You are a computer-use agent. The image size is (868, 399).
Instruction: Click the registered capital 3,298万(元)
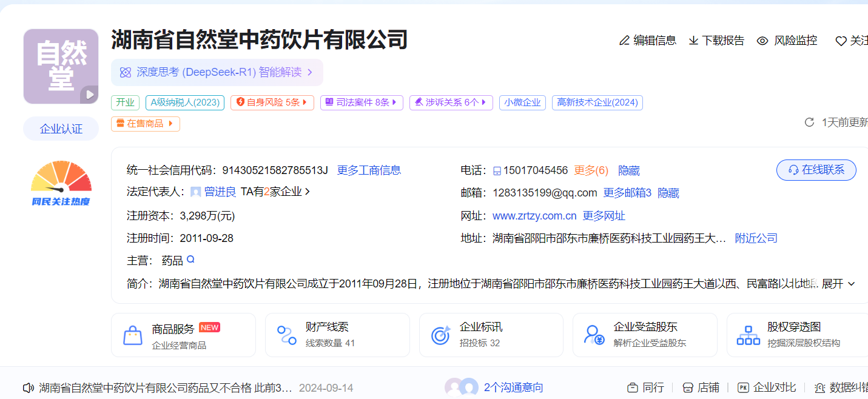(x=207, y=215)
